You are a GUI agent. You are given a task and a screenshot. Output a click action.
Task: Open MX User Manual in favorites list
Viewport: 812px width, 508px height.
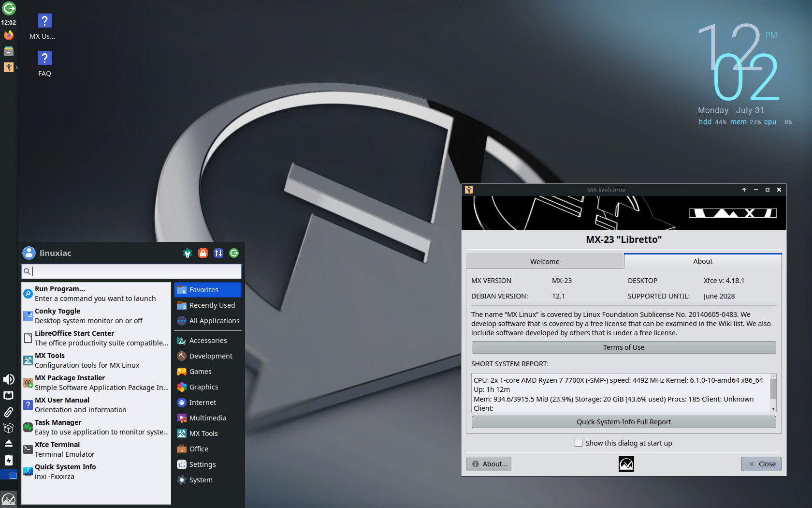96,405
